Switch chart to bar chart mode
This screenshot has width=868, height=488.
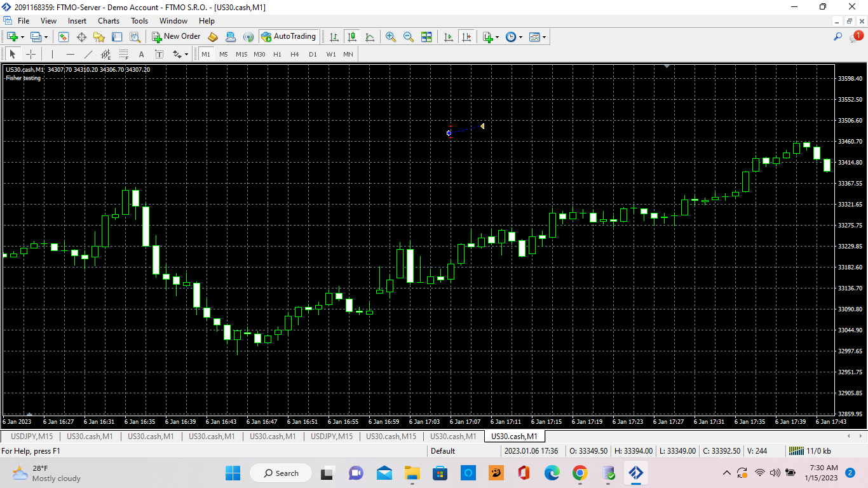tap(334, 37)
